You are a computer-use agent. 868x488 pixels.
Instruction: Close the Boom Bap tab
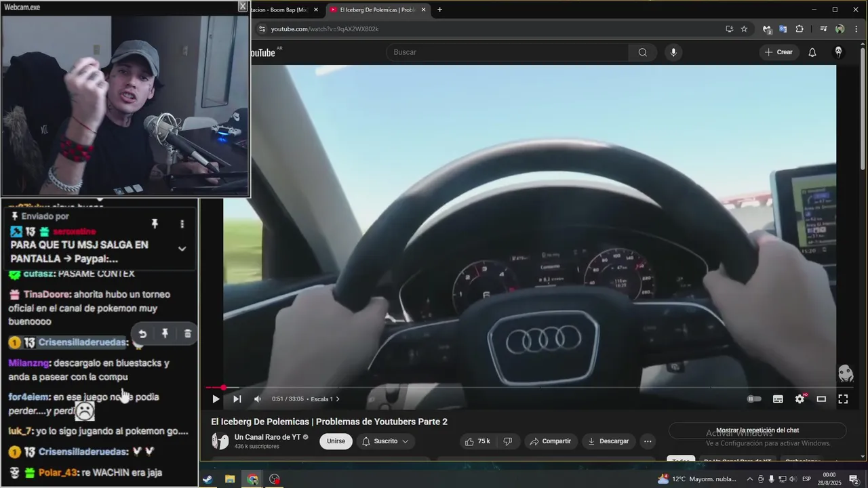click(x=316, y=9)
